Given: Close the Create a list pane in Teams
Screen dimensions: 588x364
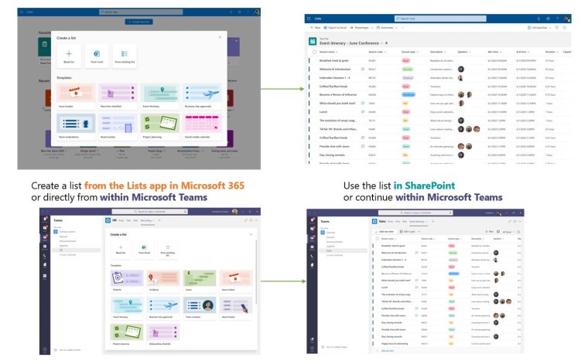Looking at the screenshot, I should pyautogui.click(x=251, y=234).
